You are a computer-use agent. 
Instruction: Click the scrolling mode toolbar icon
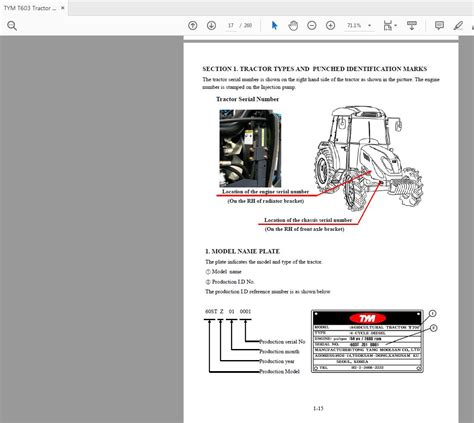[x=412, y=25]
